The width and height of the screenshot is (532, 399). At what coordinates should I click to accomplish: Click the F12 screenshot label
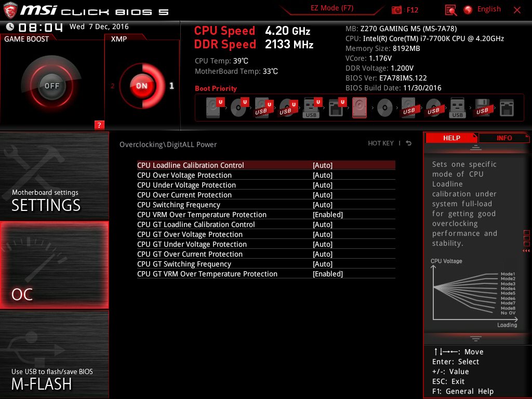(x=412, y=10)
